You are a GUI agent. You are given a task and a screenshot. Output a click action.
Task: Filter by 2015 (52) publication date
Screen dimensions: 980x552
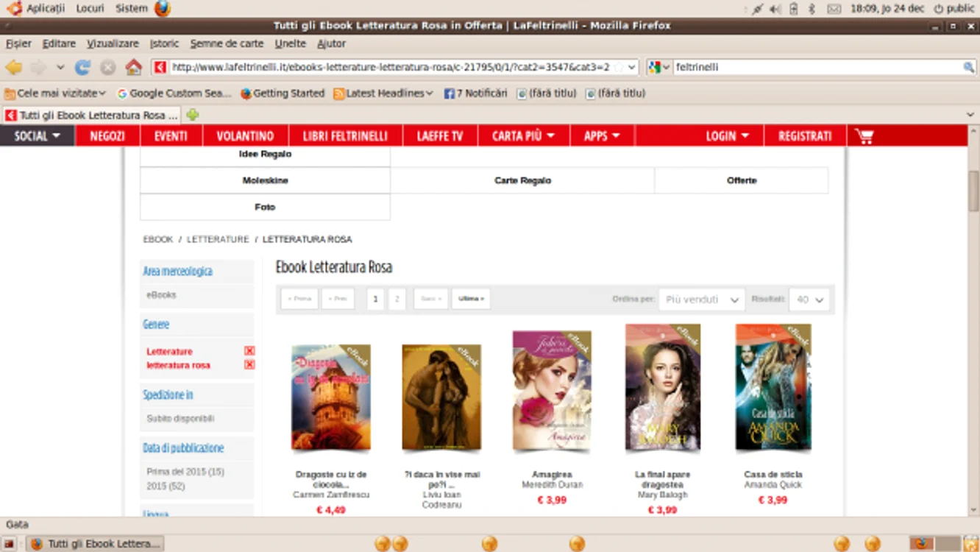pyautogui.click(x=166, y=486)
